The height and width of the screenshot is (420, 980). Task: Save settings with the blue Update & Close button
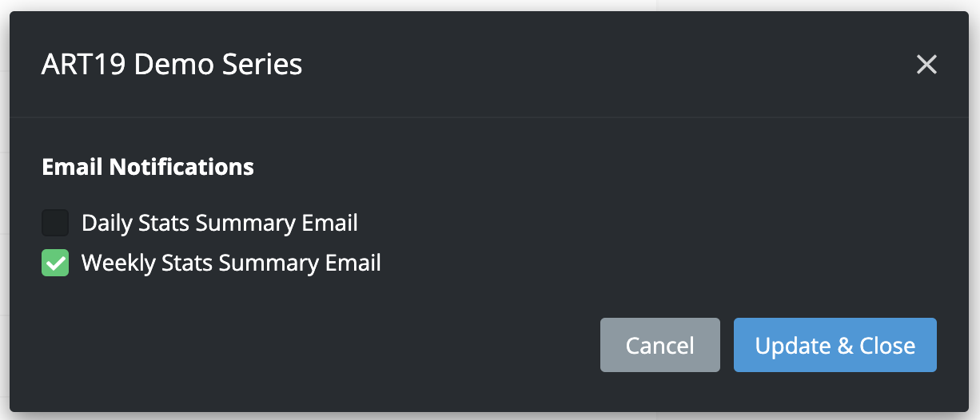pyautogui.click(x=835, y=345)
